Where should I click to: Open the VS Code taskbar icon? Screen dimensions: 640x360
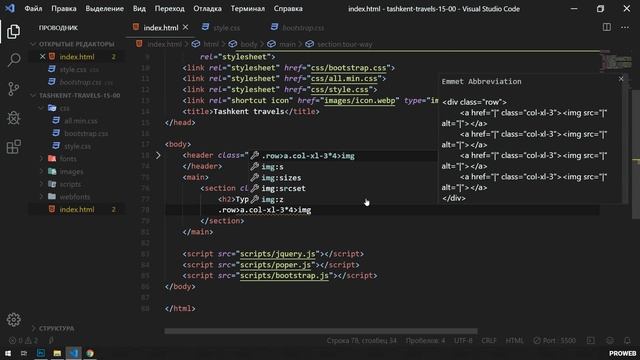click(73, 353)
